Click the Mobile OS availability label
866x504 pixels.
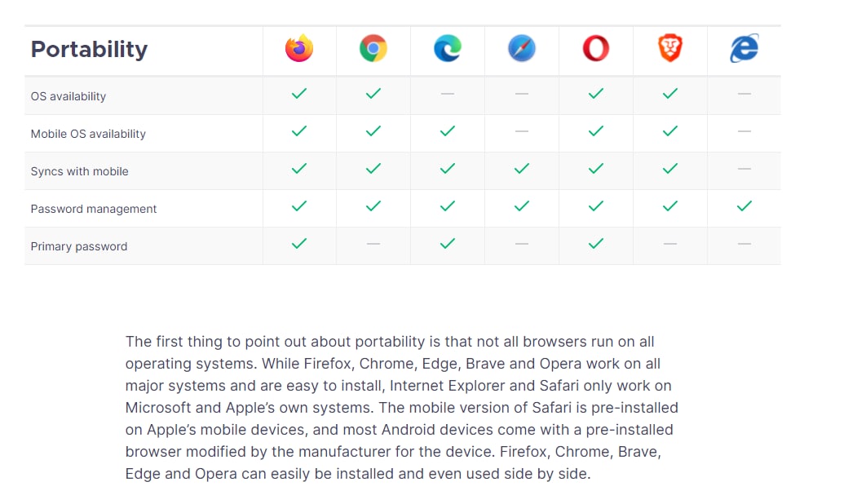point(88,134)
